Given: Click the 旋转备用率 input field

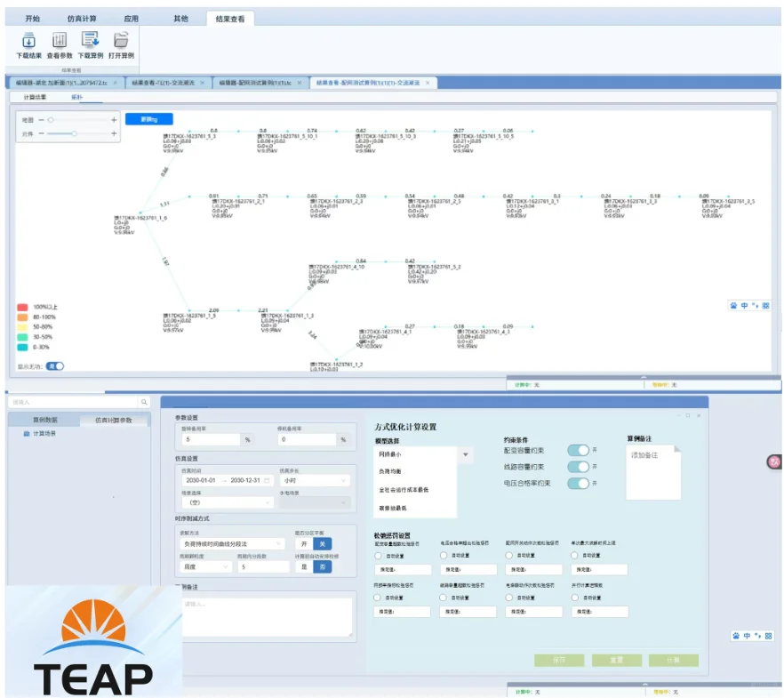Looking at the screenshot, I should point(211,439).
